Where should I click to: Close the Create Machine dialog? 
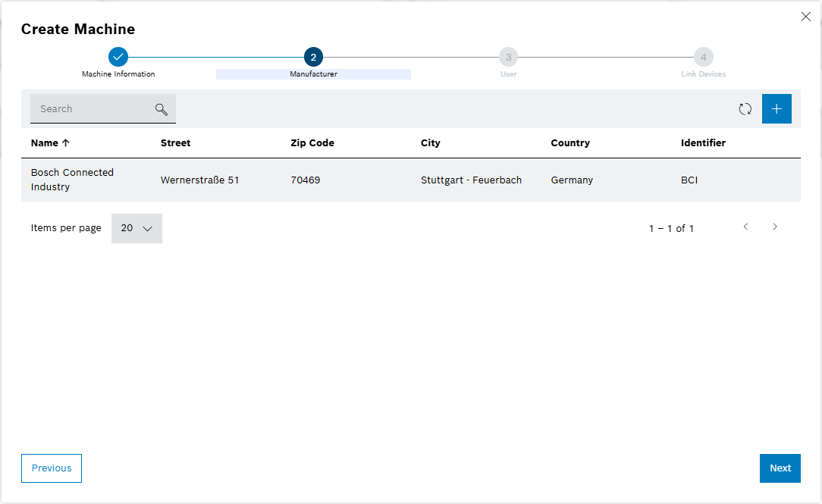click(x=805, y=17)
